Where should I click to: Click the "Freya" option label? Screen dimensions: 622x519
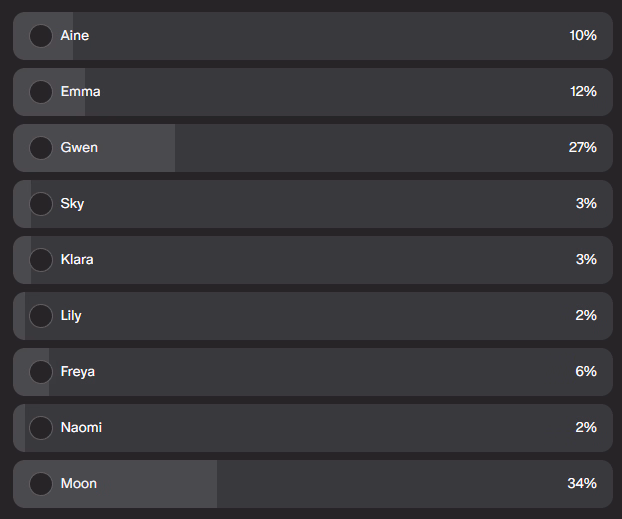[80, 372]
